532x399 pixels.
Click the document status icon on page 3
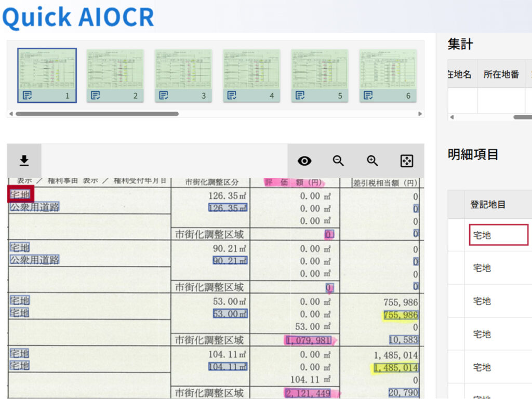coord(164,96)
